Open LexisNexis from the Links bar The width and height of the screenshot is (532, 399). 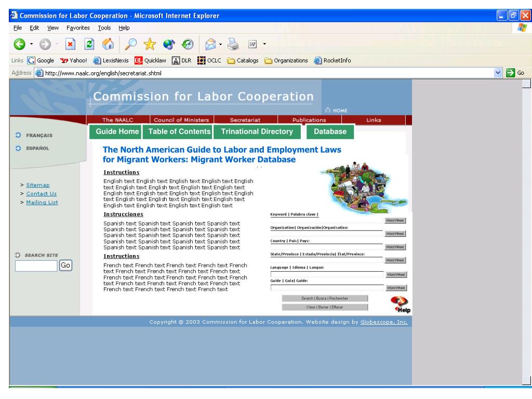pos(111,60)
